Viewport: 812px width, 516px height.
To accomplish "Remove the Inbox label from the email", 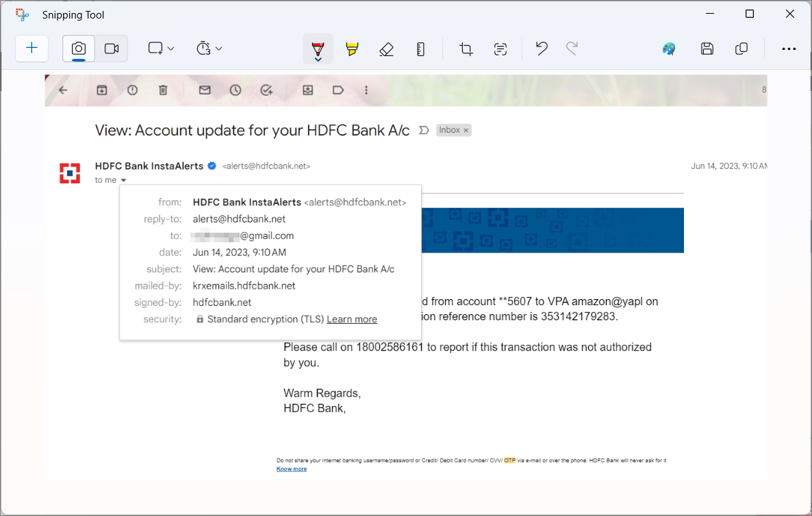I will 466,130.
